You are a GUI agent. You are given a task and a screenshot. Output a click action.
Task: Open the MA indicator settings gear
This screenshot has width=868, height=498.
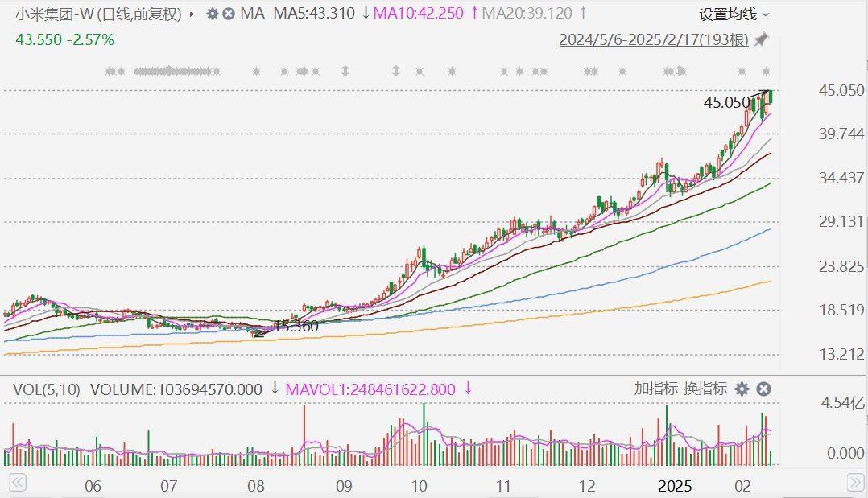pyautogui.click(x=212, y=14)
